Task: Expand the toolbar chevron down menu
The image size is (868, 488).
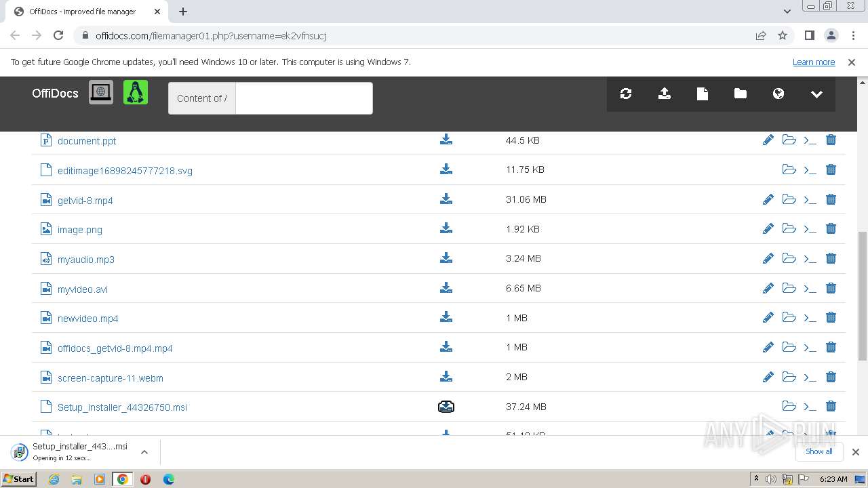Action: [816, 94]
